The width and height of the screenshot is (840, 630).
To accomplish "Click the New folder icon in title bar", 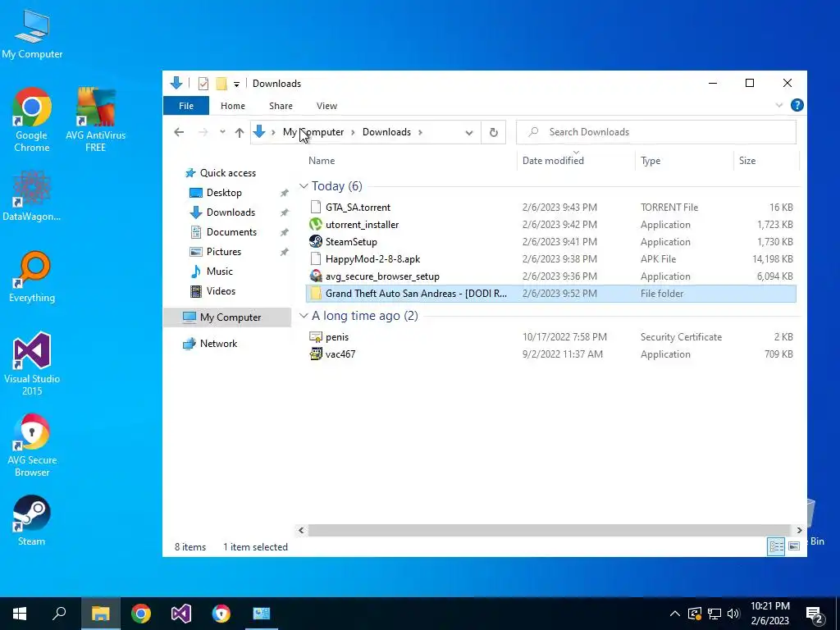I will tap(221, 84).
